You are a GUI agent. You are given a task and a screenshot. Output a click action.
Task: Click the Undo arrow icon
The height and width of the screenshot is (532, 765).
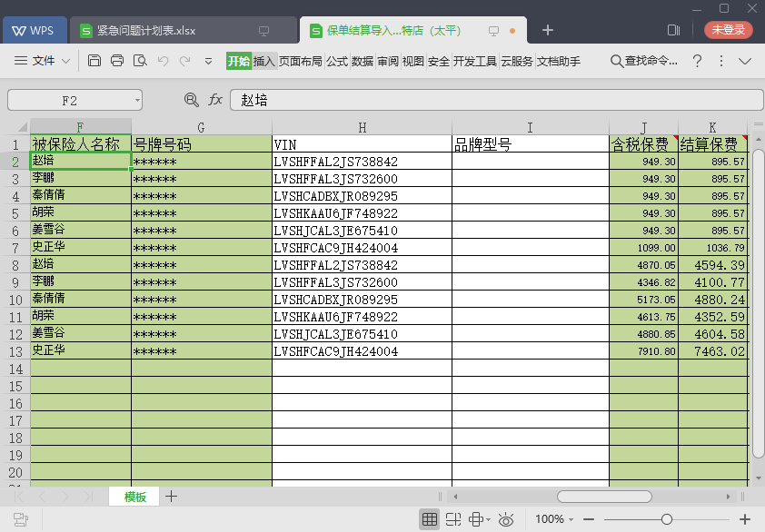pyautogui.click(x=163, y=61)
